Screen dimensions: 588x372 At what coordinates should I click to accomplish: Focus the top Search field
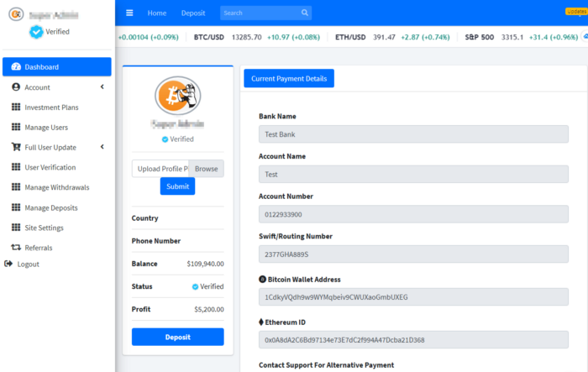(266, 13)
